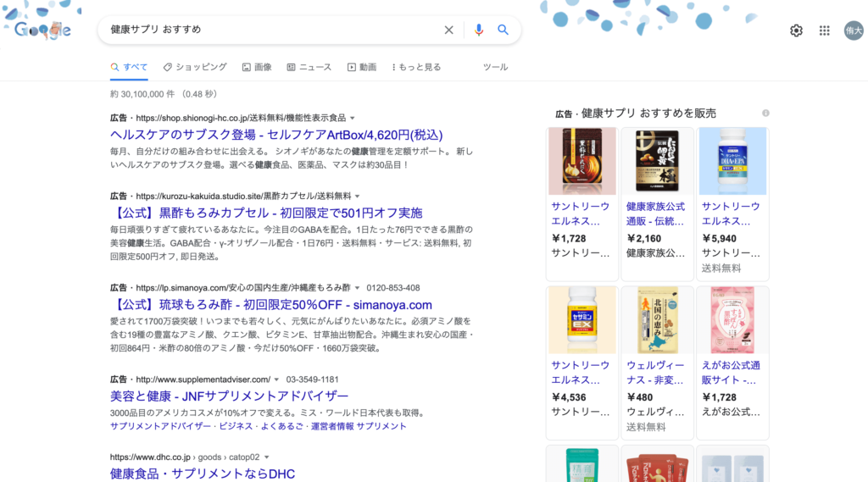The width and height of the screenshot is (868, 482).
Task: Open 健康家族公式通販 product title
Action: tap(655, 213)
